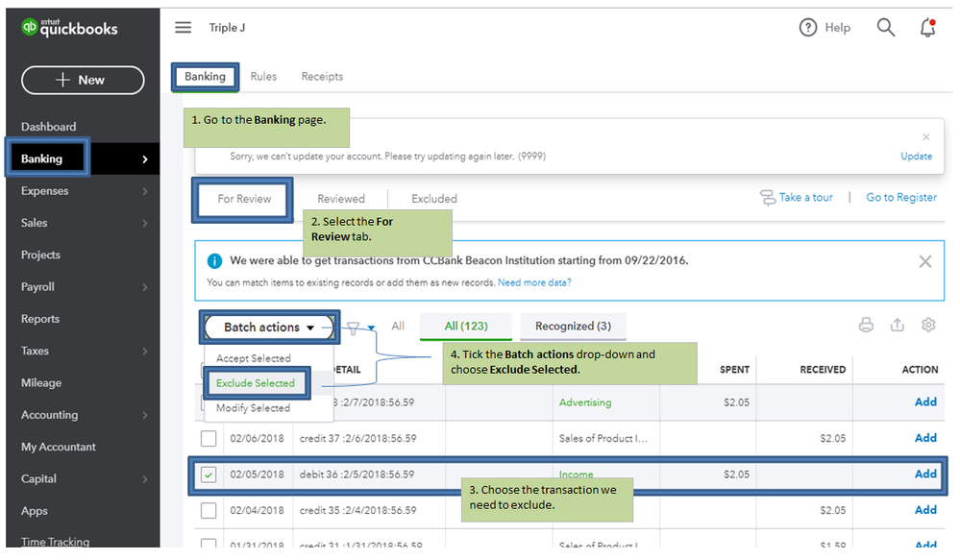Uncheck the 02/05/2018 debit 36 checkbox
Screen dimensions: 960x560
pyautogui.click(x=209, y=475)
